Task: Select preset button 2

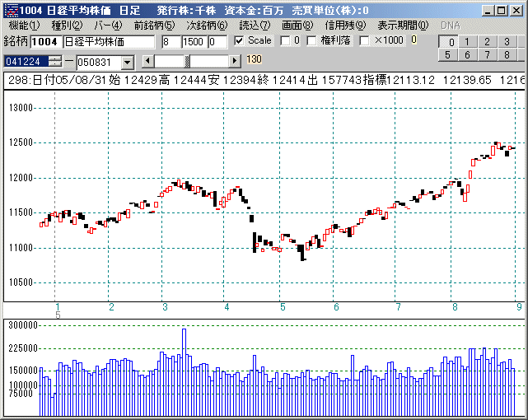Action: pyautogui.click(x=487, y=41)
